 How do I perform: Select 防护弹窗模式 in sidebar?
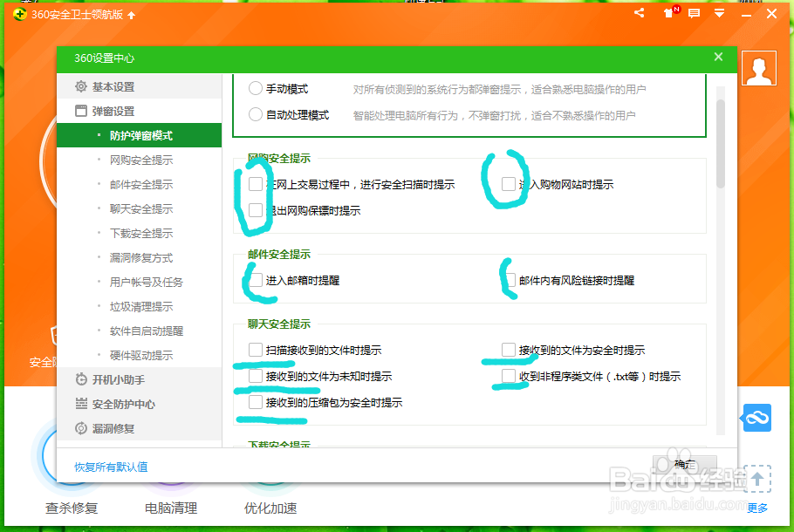[140, 135]
